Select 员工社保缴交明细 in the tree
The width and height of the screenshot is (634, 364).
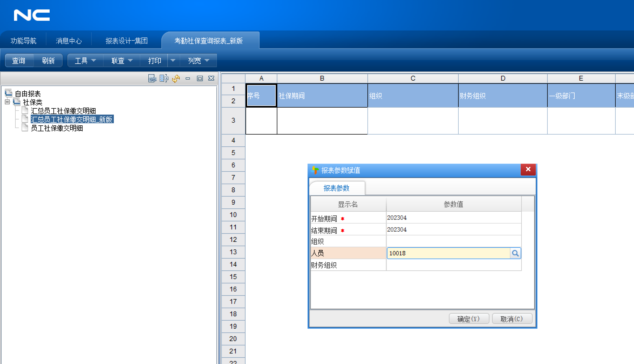pyautogui.click(x=57, y=128)
